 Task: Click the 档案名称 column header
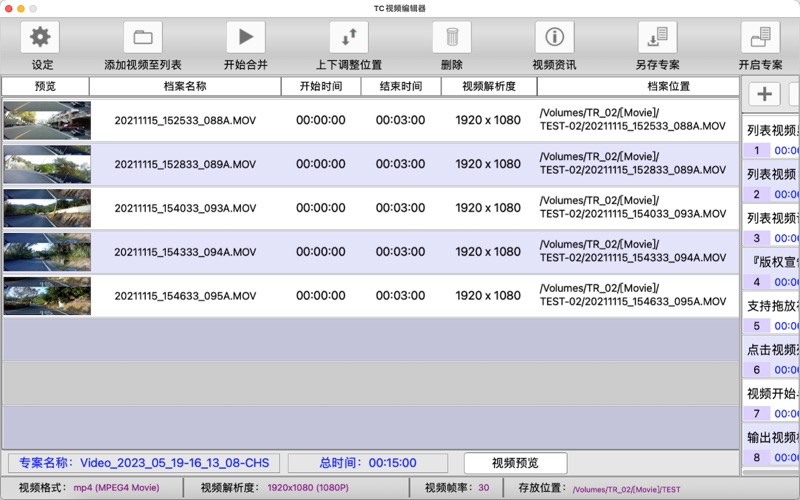(185, 86)
